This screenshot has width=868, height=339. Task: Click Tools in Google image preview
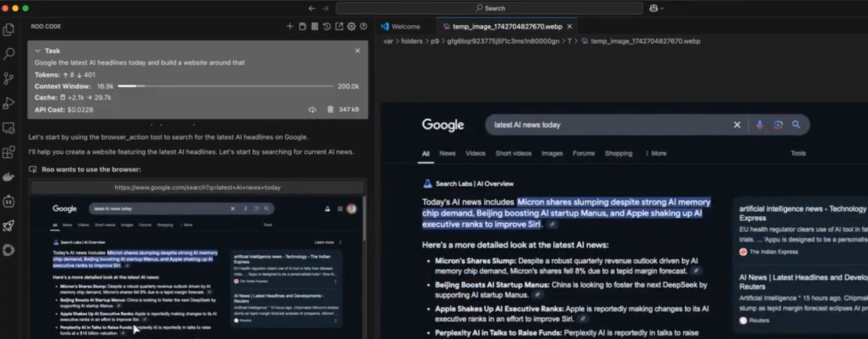point(798,153)
